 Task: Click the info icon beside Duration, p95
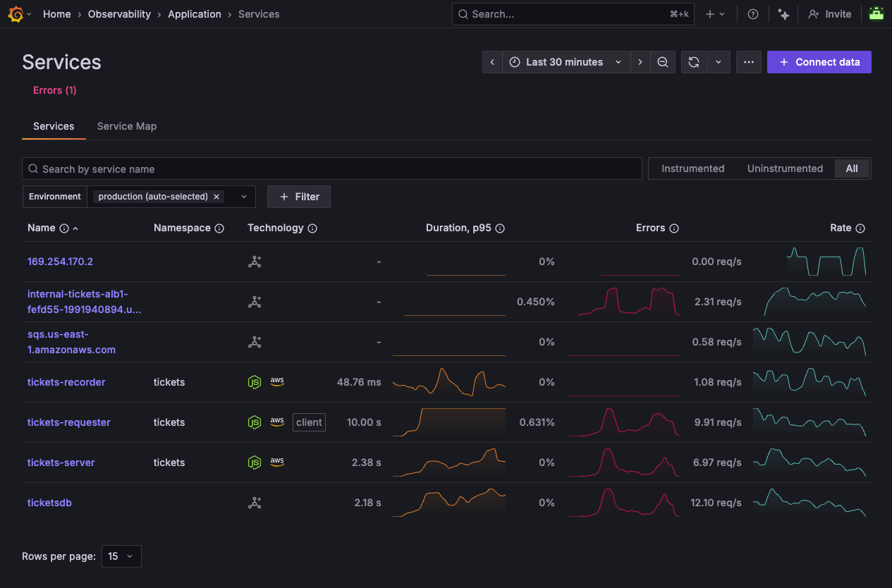point(500,228)
